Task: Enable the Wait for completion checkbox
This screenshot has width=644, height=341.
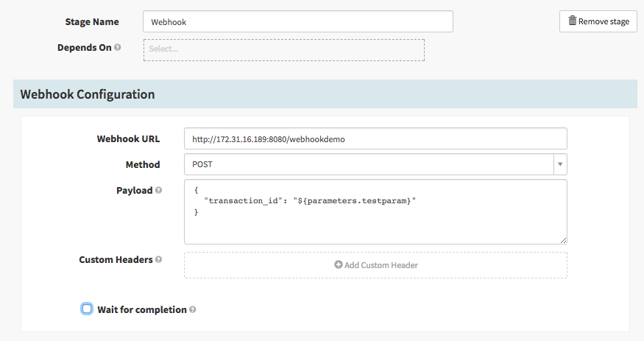Action: tap(87, 309)
